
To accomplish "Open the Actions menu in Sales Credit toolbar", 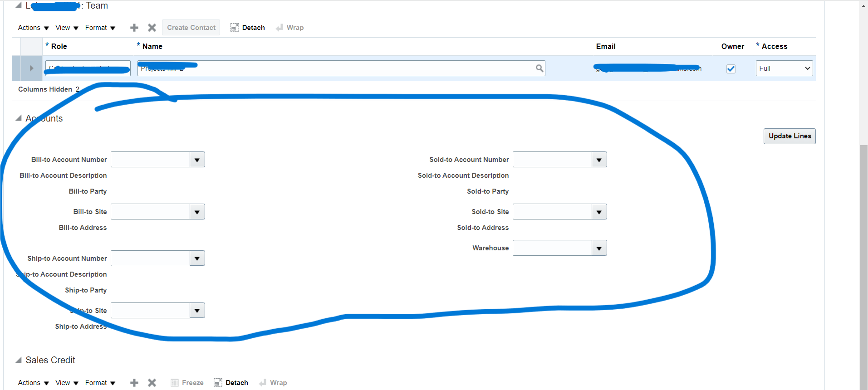I will (x=34, y=383).
